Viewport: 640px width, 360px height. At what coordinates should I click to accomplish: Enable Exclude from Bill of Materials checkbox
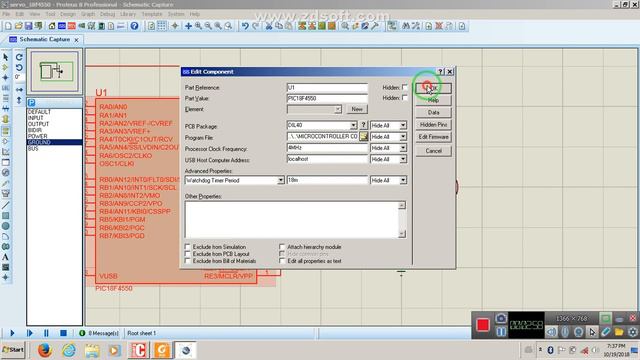click(188, 261)
